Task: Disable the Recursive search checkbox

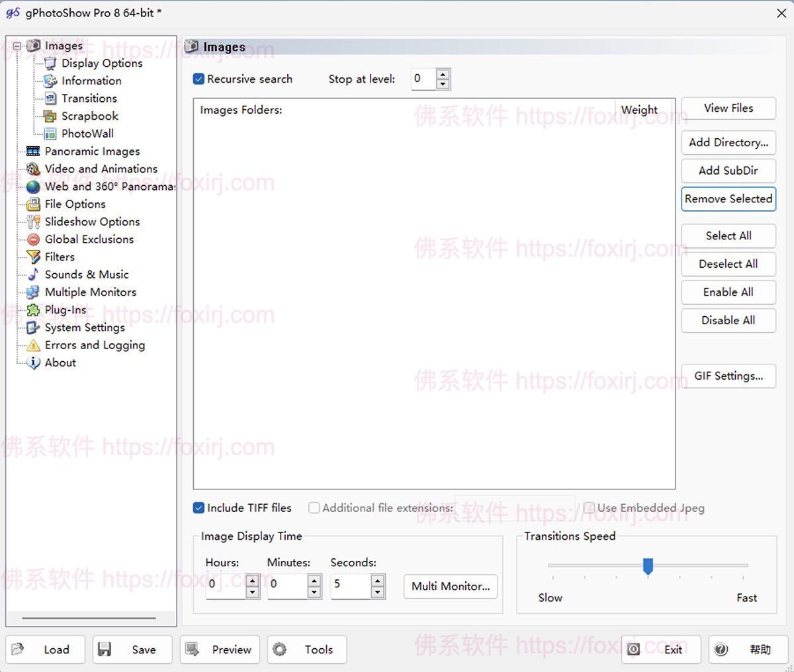Action: tap(198, 79)
